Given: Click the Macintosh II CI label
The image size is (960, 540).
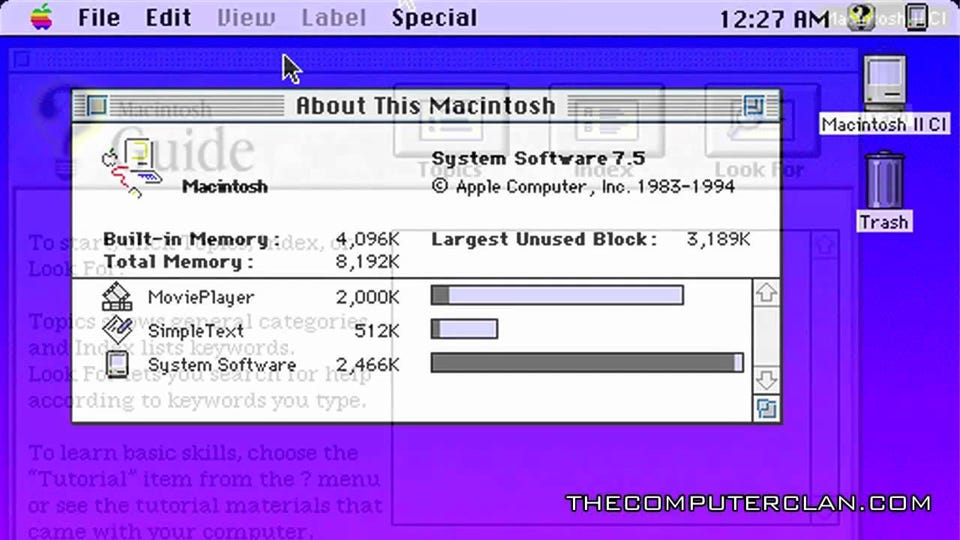Looking at the screenshot, I should [884, 125].
